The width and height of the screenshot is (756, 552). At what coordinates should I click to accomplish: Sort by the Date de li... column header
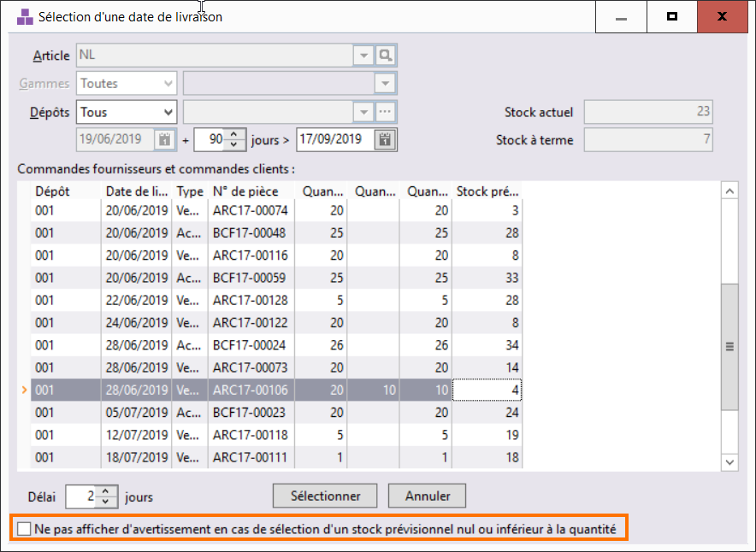point(137,191)
